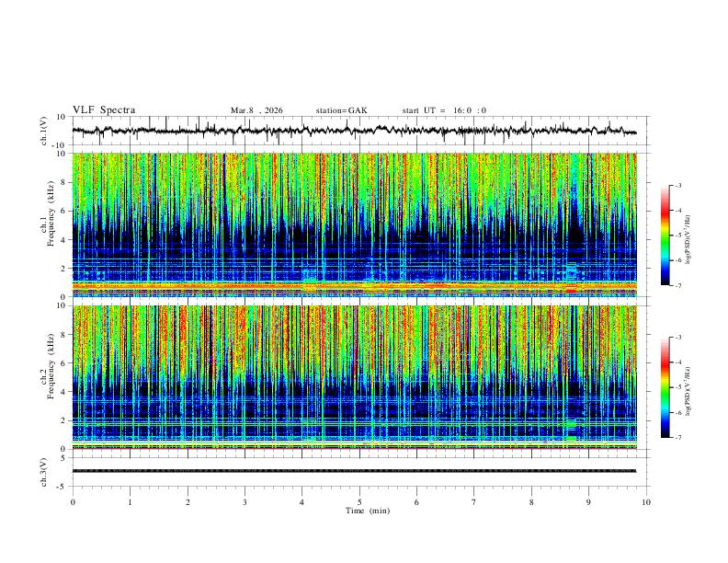Click the "start UT = 16:0 :0" text
This screenshot has width=728, height=563.
444,110
